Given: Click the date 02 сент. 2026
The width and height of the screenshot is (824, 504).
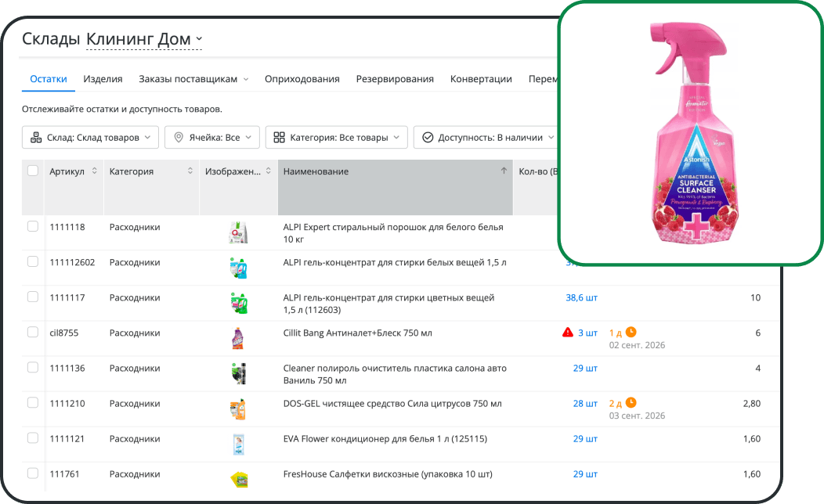Looking at the screenshot, I should (637, 345).
